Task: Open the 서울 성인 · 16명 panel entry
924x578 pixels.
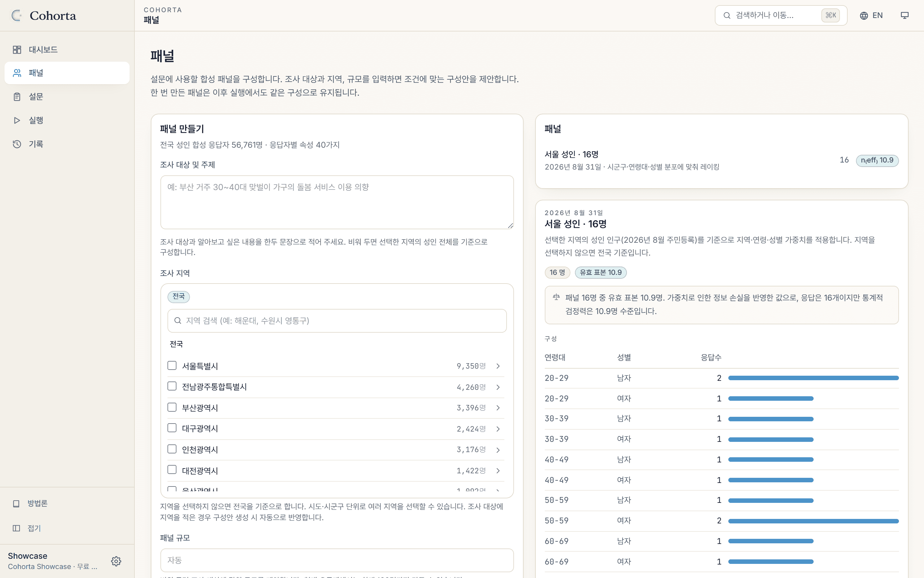Action: pyautogui.click(x=721, y=160)
